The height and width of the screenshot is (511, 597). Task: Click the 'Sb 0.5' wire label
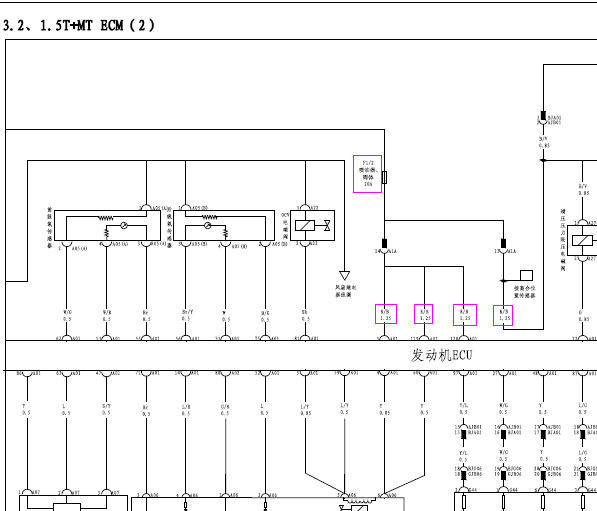(x=305, y=315)
